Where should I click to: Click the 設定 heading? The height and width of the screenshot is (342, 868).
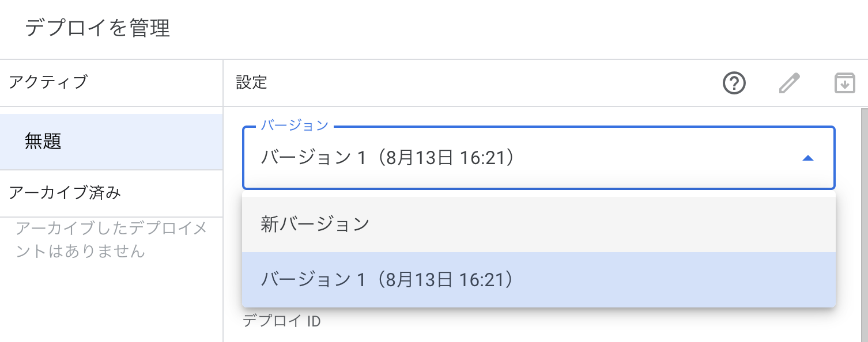click(252, 83)
